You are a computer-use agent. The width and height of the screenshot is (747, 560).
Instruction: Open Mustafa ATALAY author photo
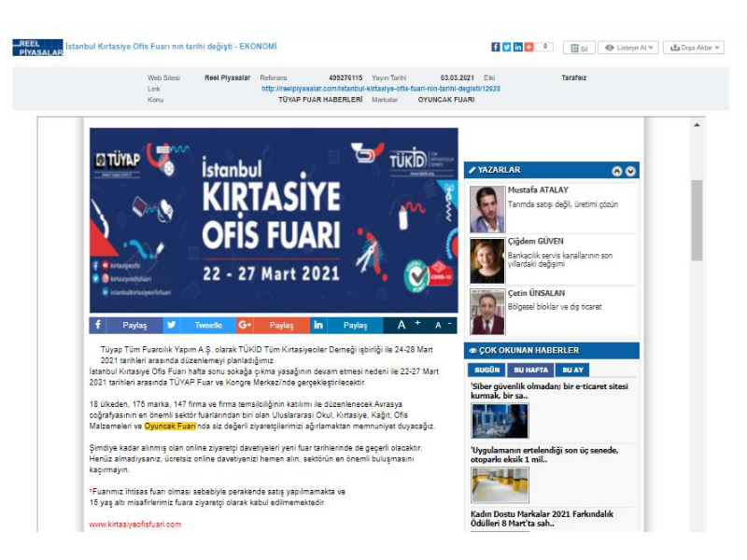point(486,209)
